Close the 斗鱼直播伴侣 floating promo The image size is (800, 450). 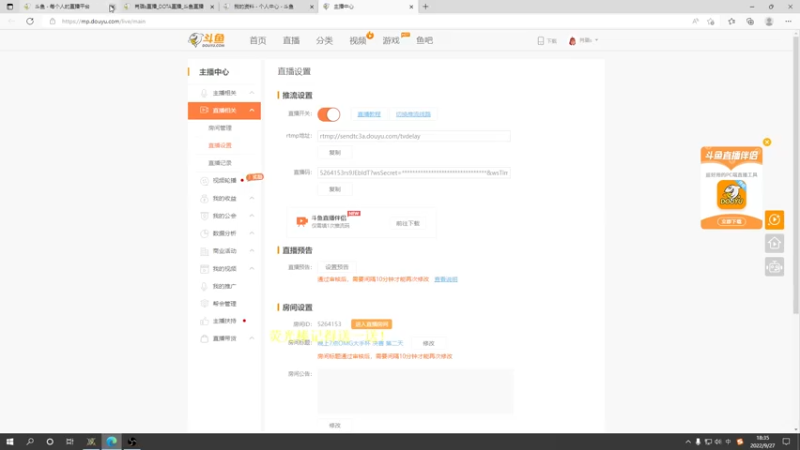767,142
